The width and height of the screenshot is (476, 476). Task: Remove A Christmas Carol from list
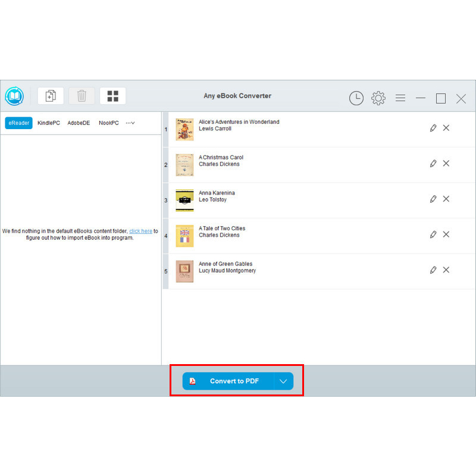446,163
